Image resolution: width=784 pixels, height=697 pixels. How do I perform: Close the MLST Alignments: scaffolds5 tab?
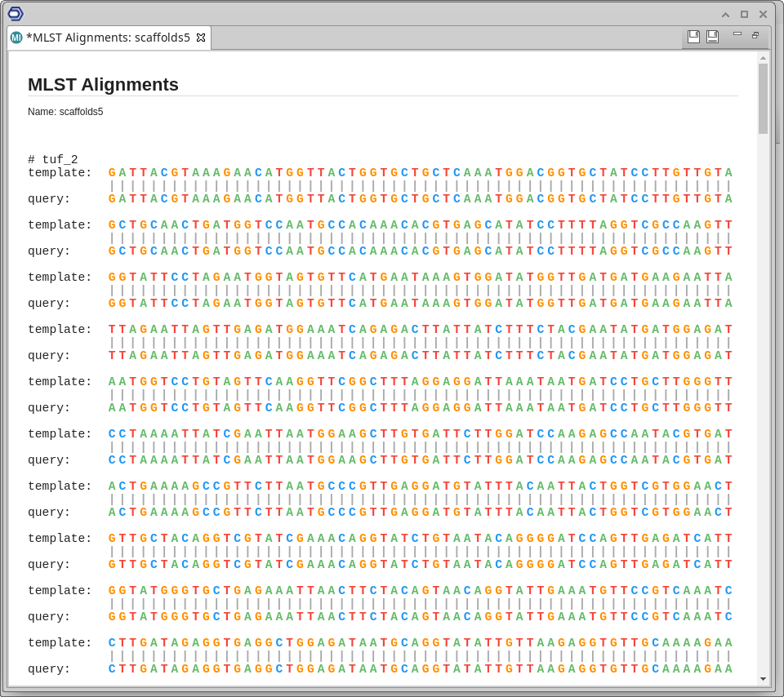(x=201, y=38)
